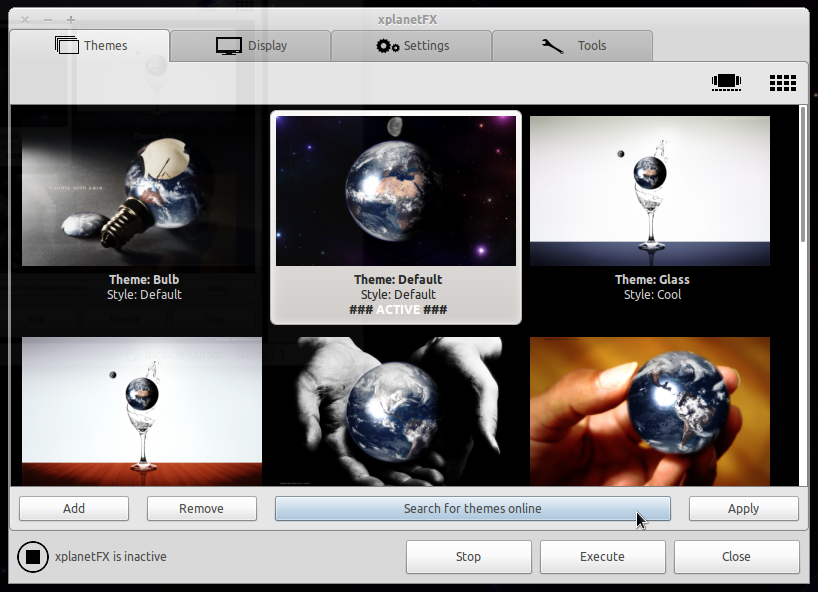This screenshot has width=818, height=592.
Task: Click Search for themes online
Action: coord(473,509)
